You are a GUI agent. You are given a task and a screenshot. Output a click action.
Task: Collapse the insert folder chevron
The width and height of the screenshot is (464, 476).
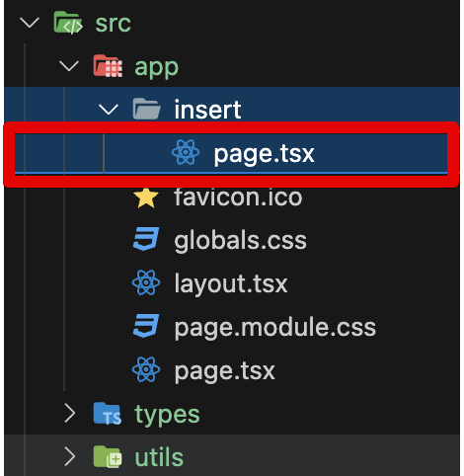[109, 110]
